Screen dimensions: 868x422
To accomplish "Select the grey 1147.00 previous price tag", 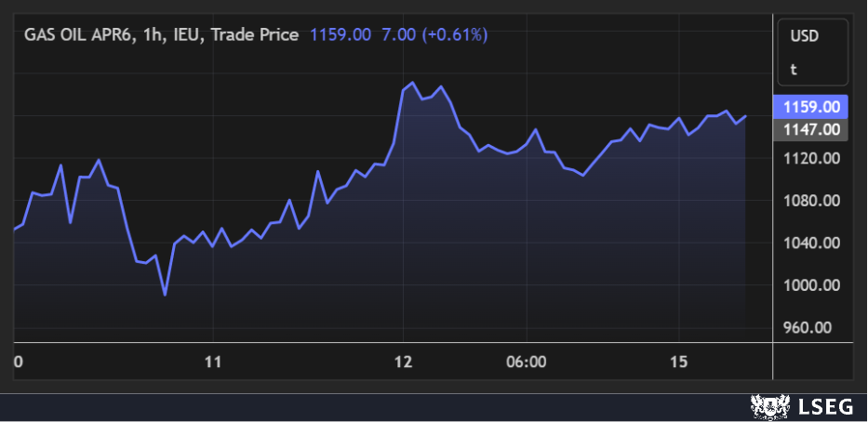I will point(810,130).
